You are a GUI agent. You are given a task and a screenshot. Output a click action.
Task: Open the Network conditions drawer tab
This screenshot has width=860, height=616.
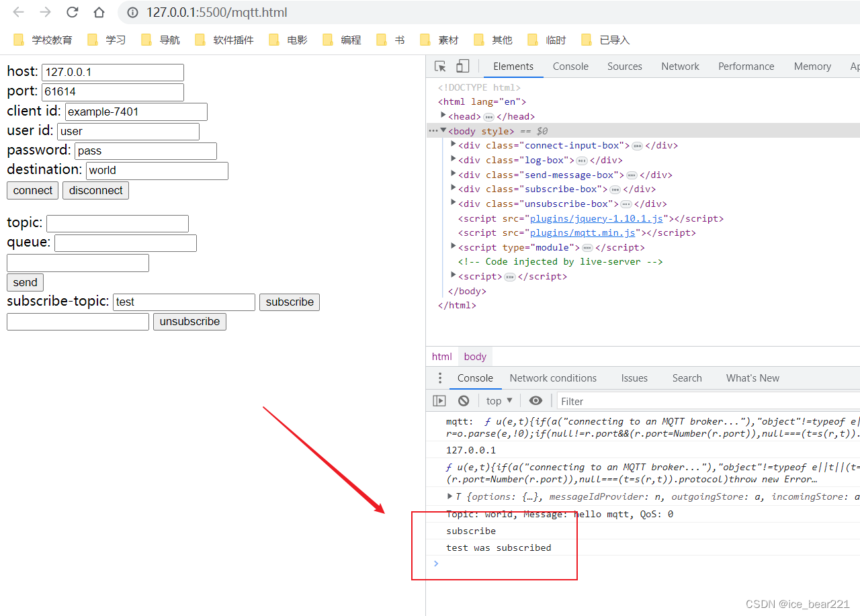coord(553,378)
